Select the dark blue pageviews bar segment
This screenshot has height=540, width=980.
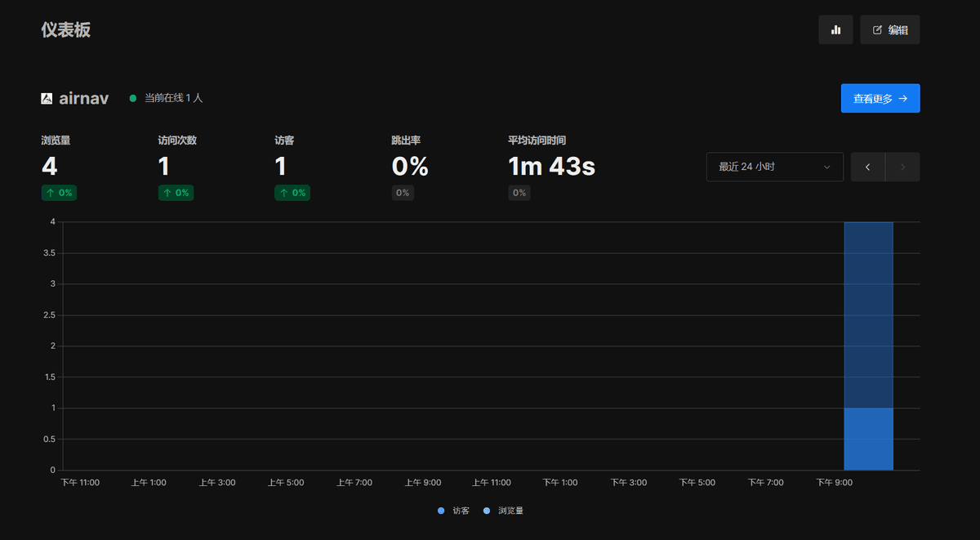[x=868, y=315]
